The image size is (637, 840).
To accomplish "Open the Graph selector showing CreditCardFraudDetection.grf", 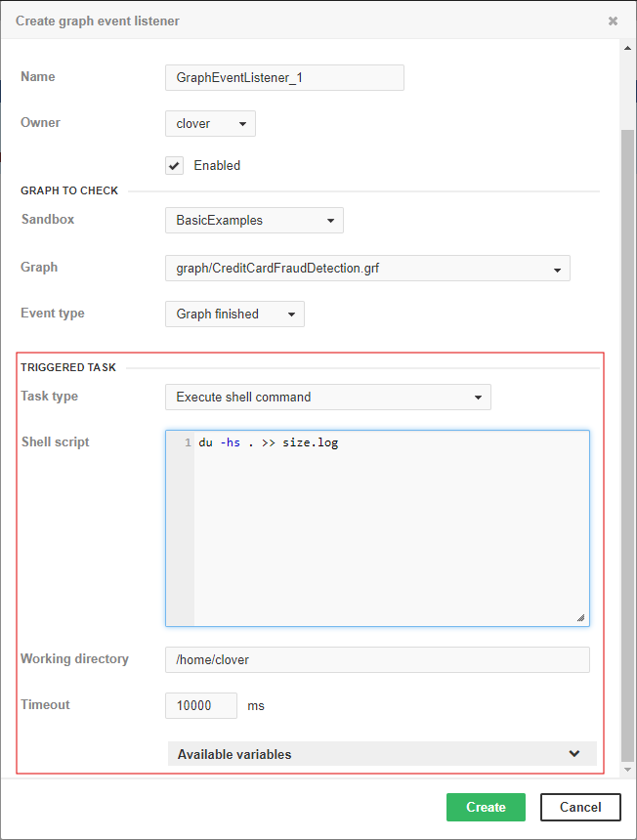I will tap(367, 268).
